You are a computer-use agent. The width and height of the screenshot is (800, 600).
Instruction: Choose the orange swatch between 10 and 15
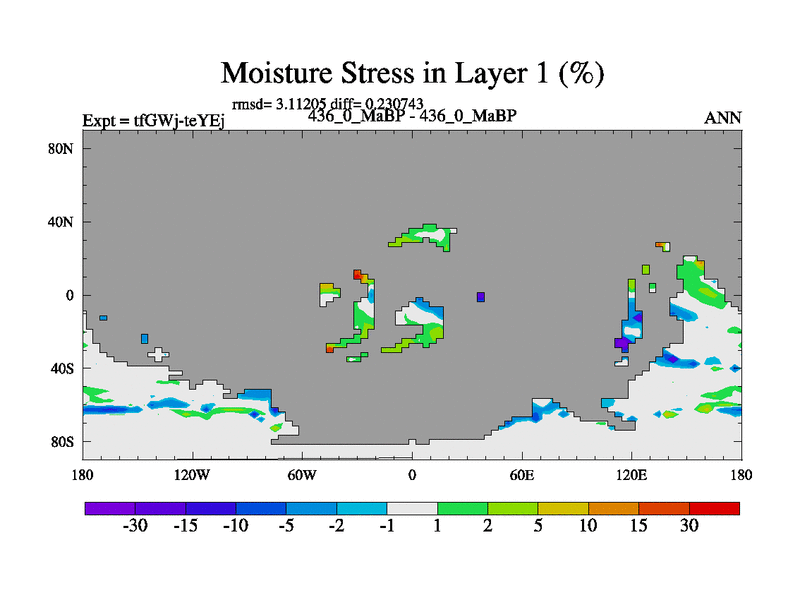click(613, 508)
